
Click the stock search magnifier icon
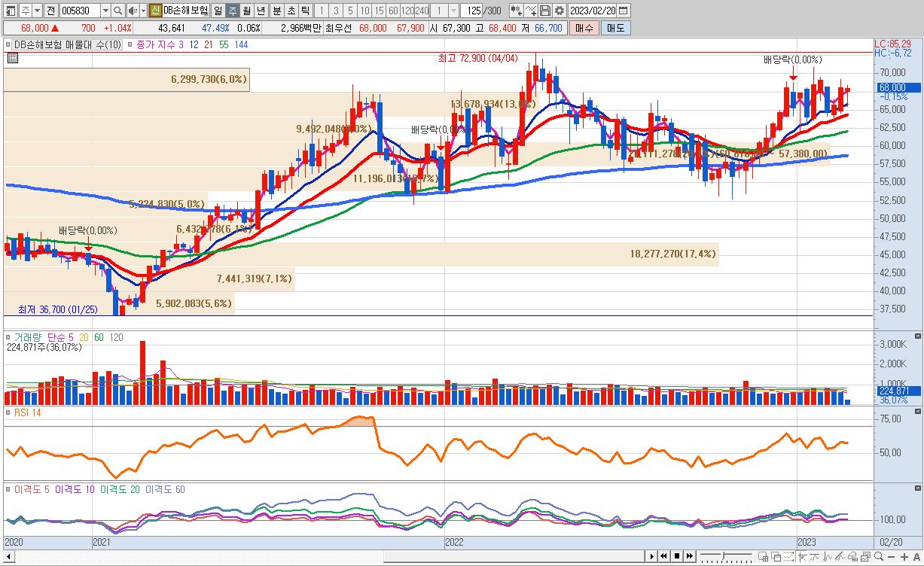[118, 11]
